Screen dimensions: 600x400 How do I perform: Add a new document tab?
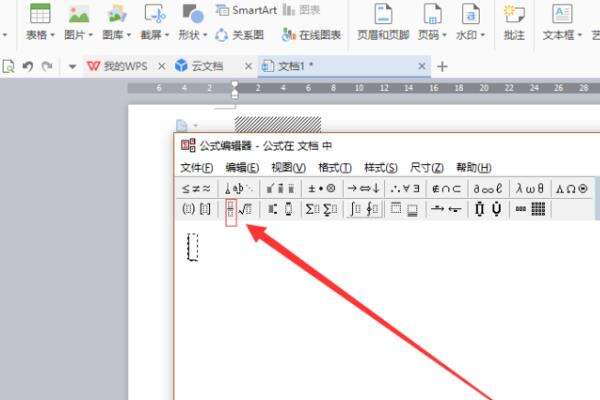tap(442, 67)
